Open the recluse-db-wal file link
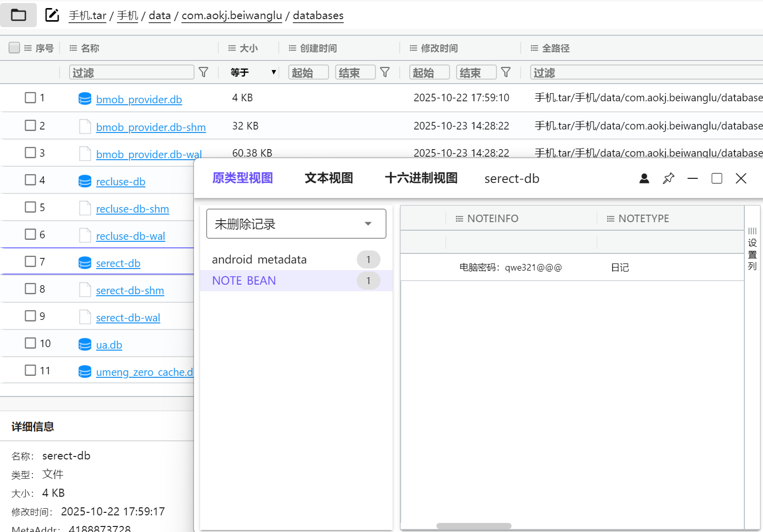 click(x=131, y=236)
